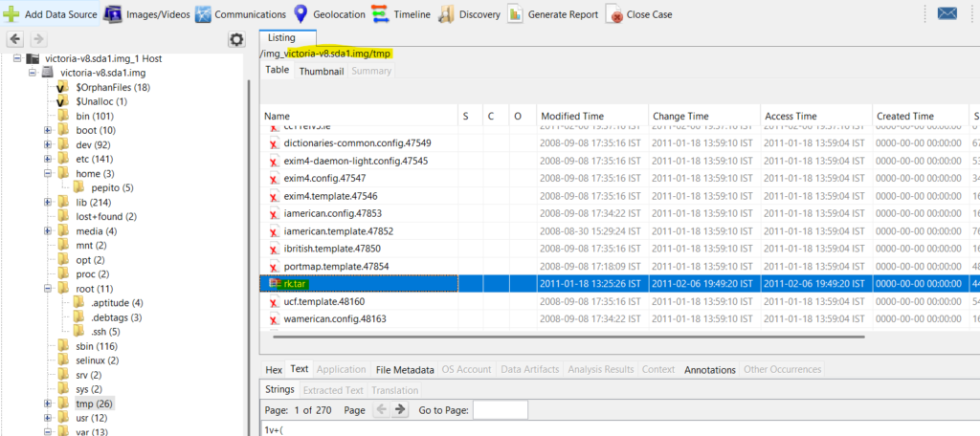980x436 pixels.
Task: Click deleted icon next to wamerican.config.48163
Action: click(x=274, y=319)
